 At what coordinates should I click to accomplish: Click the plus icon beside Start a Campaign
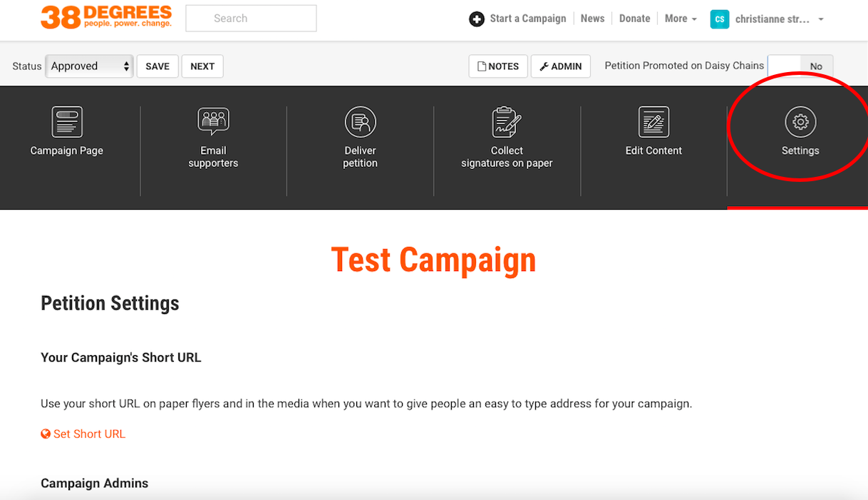477,19
